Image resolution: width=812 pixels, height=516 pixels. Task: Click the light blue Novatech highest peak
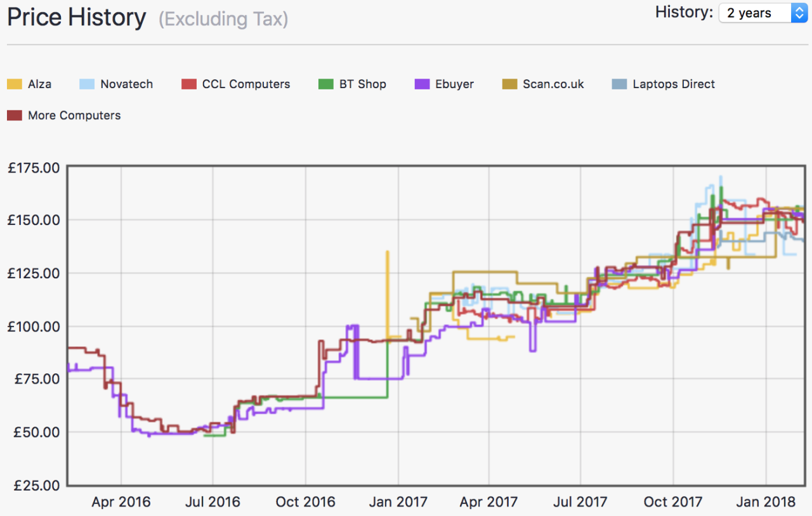[721, 177]
